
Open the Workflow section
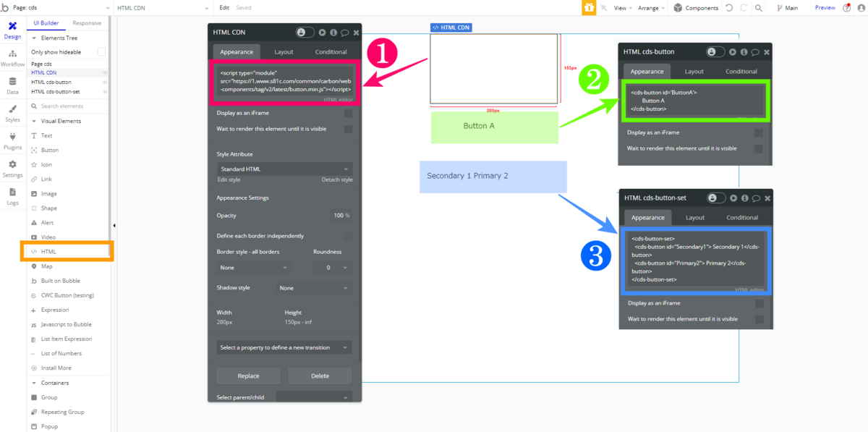pyautogui.click(x=13, y=58)
